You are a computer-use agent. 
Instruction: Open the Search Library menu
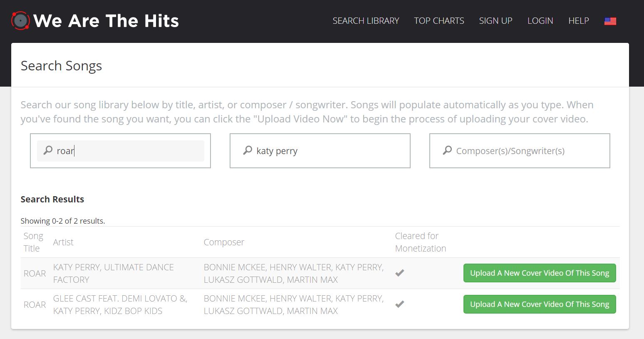[x=366, y=21]
